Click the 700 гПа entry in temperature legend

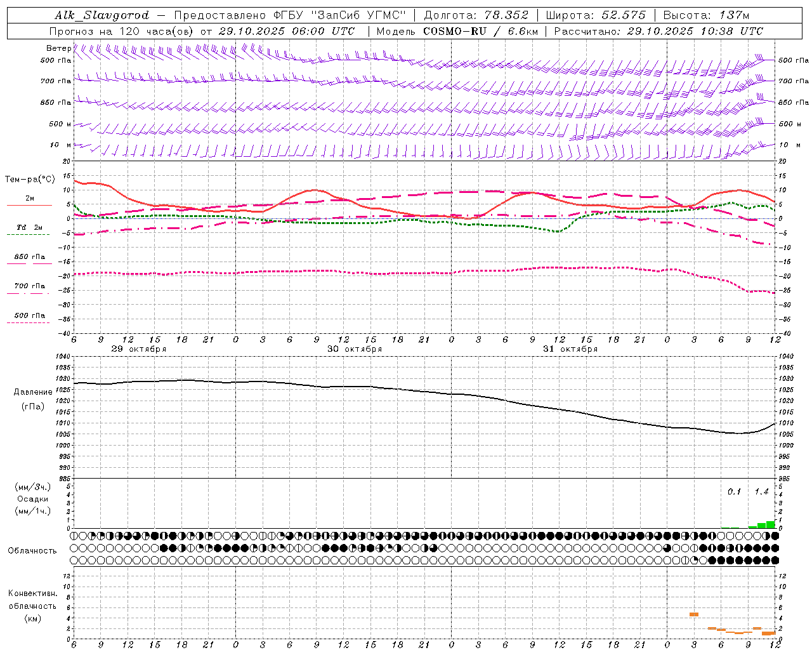pyautogui.click(x=30, y=286)
